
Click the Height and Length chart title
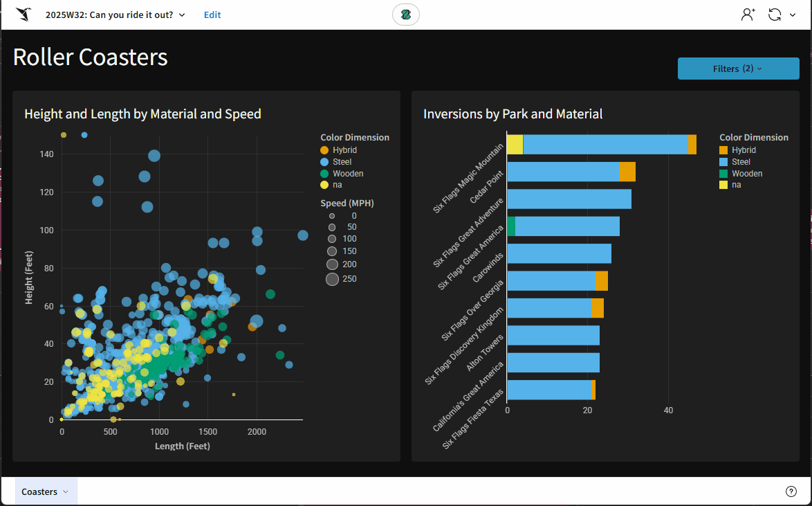point(142,114)
